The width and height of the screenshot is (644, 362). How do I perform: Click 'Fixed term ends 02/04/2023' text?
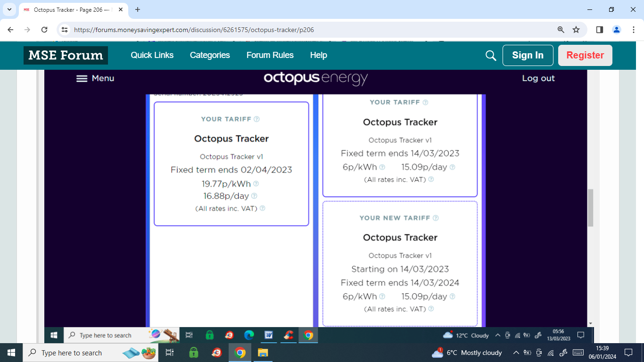[x=231, y=170]
